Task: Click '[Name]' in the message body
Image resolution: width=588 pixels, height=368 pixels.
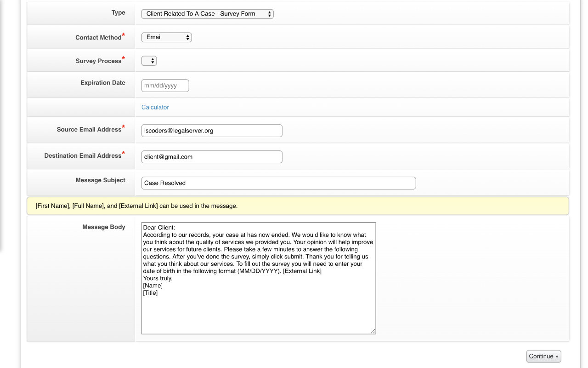Action: click(153, 286)
